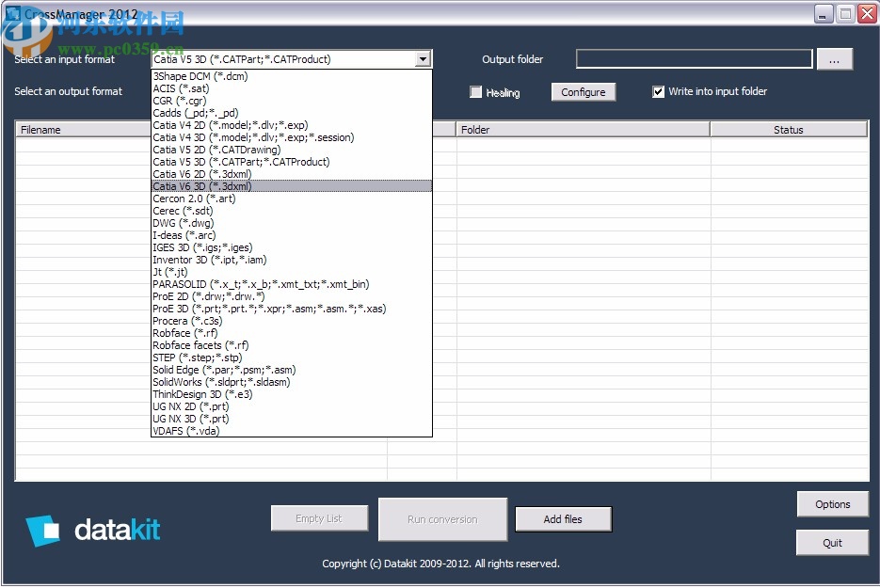Screen dimensions: 880x588
Task: Click the CrossManager title bar icon
Action: (13, 13)
